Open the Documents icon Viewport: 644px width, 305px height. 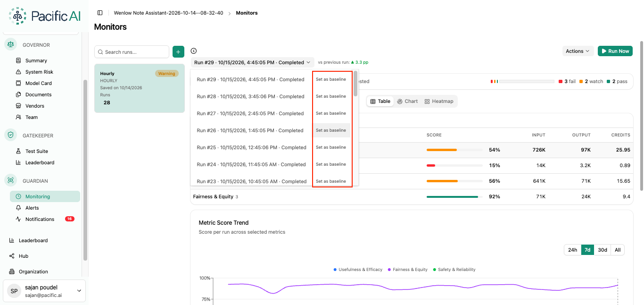coord(18,94)
